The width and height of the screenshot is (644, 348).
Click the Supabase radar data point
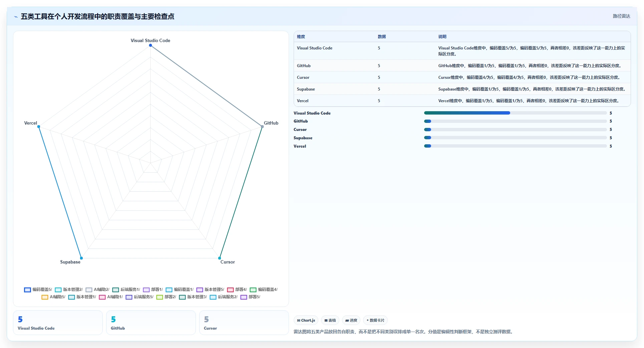pos(81,258)
